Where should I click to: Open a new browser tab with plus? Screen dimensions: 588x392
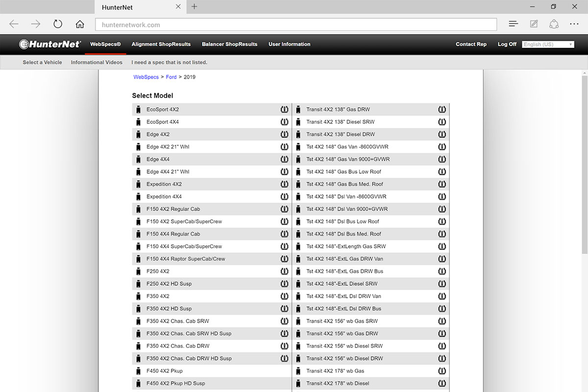point(195,6)
